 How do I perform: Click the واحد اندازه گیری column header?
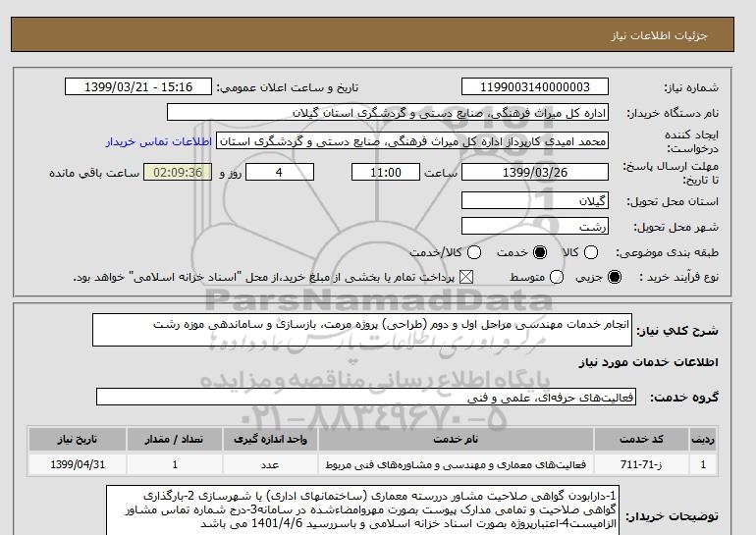(x=270, y=439)
